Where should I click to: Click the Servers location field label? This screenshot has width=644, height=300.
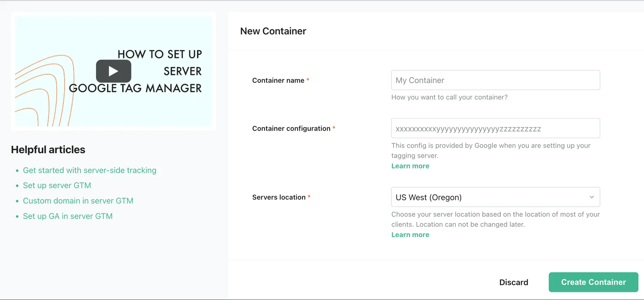(x=278, y=197)
